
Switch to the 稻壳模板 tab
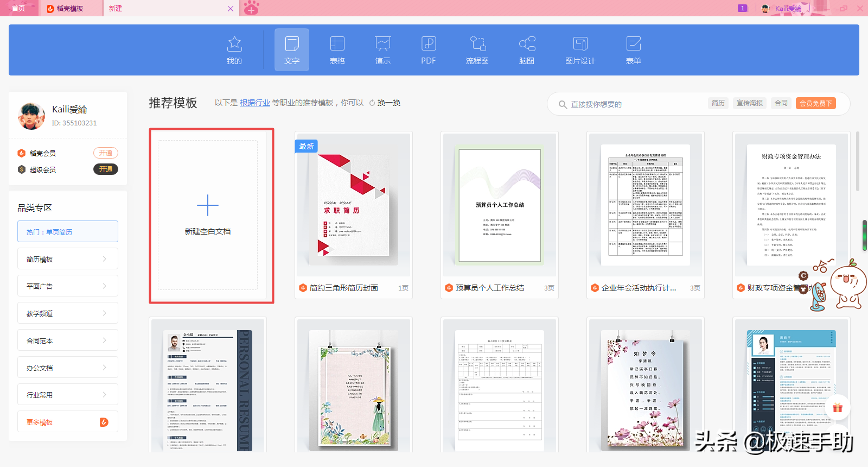click(70, 8)
